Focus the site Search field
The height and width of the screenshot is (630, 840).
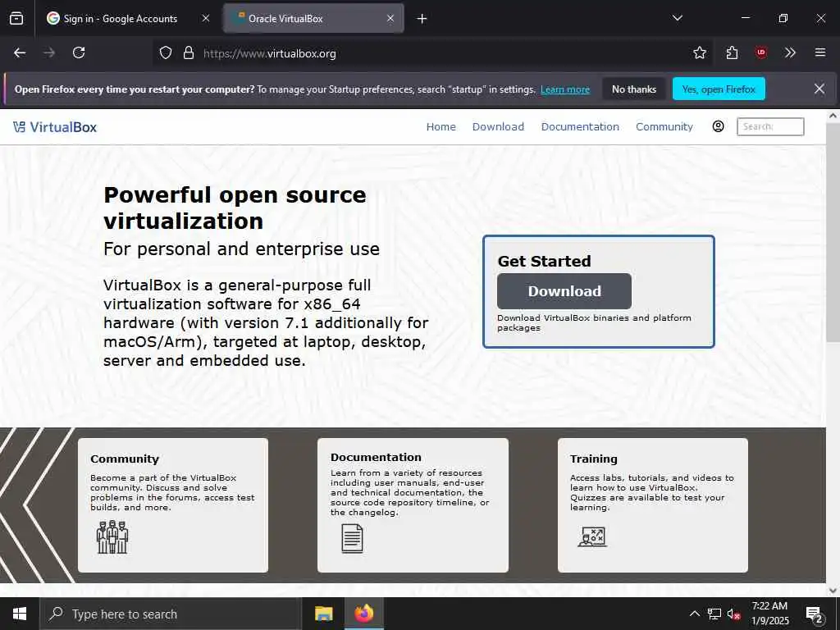point(769,126)
